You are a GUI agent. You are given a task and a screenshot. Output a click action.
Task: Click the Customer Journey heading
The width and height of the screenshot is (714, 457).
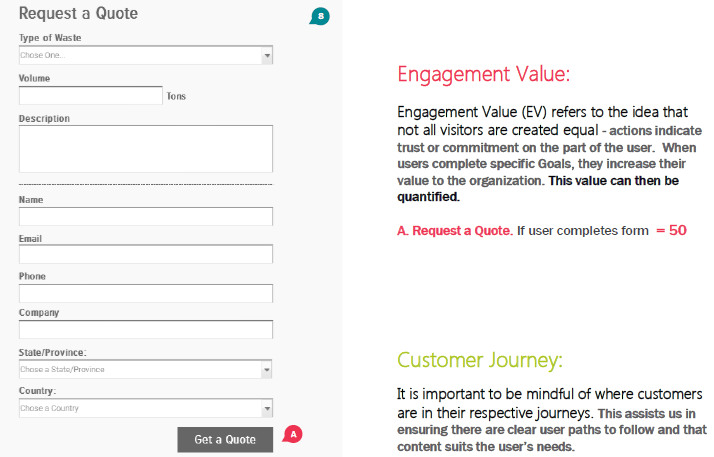click(480, 360)
